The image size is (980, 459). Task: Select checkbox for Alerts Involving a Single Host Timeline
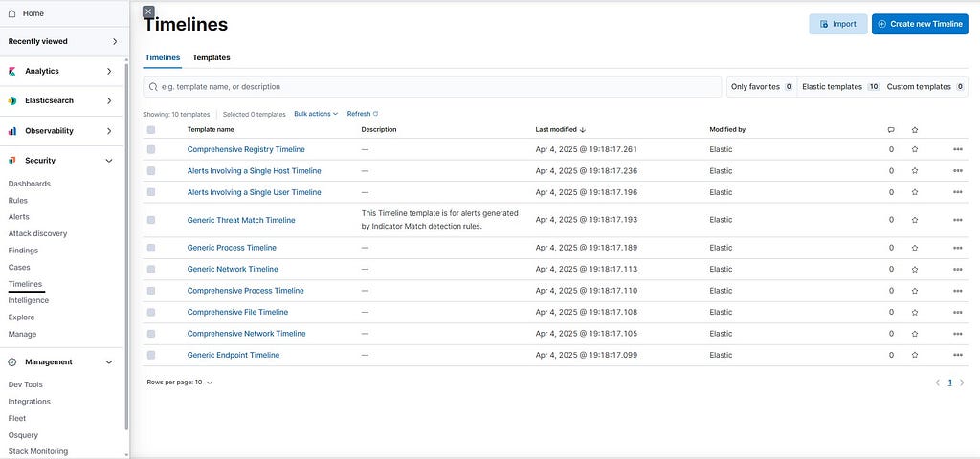(x=150, y=170)
